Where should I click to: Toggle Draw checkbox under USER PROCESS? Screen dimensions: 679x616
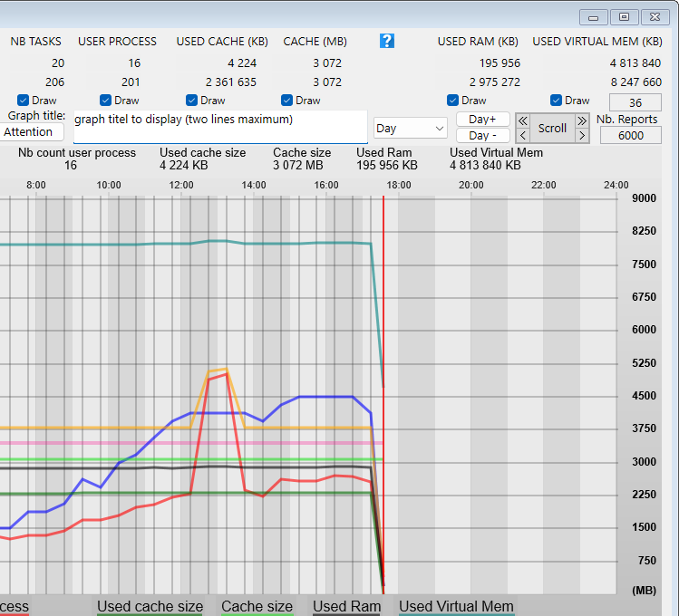pyautogui.click(x=106, y=101)
